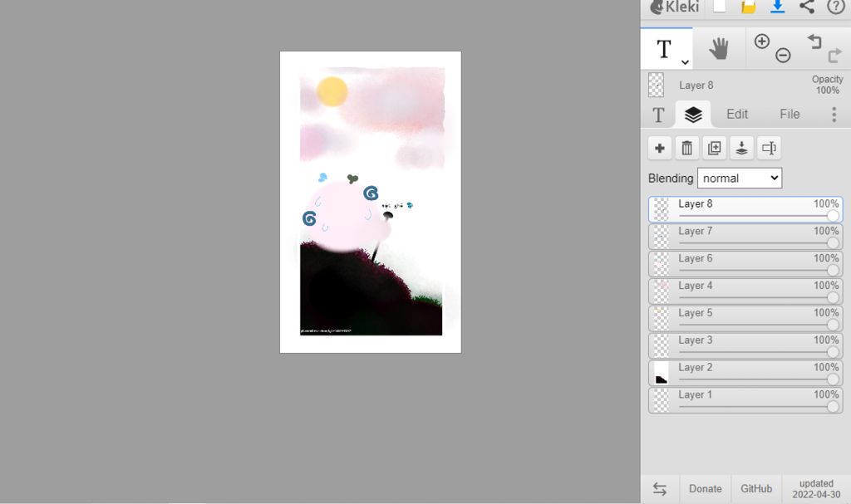
Task: Flip the UI side with the swap arrows icon
Action: (659, 489)
